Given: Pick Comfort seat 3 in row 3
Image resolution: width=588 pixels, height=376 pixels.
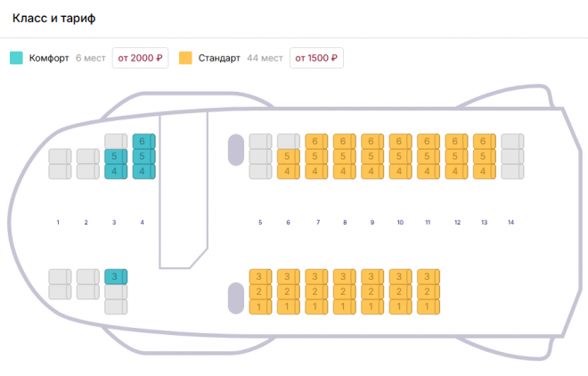Looking at the screenshot, I should [116, 277].
